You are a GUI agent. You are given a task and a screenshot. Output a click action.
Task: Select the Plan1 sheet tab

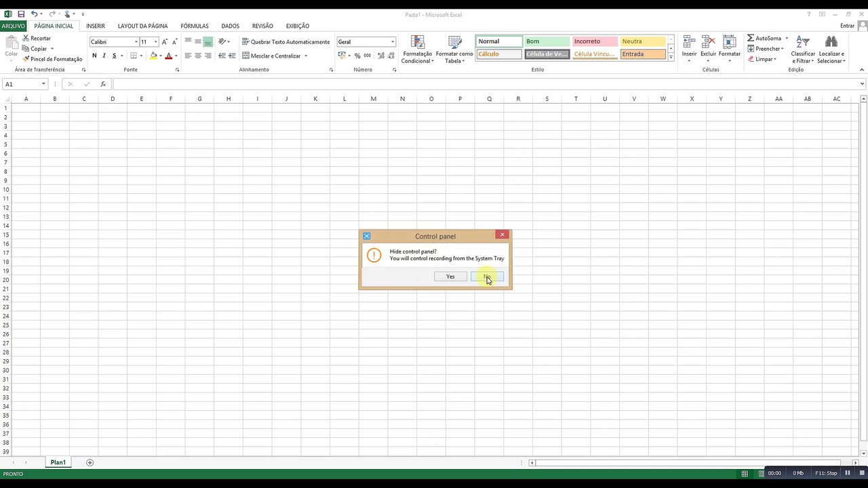(x=58, y=462)
